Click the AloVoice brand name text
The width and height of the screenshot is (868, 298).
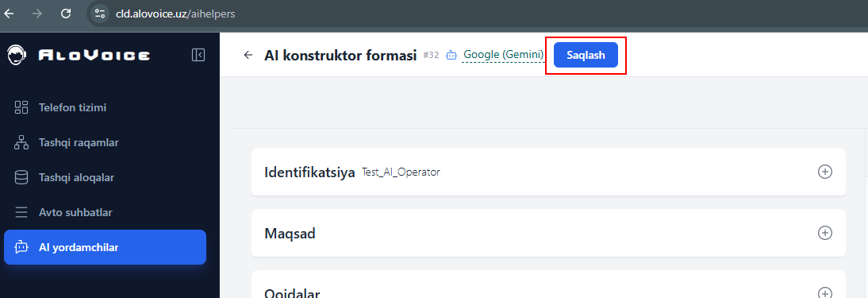pyautogui.click(x=94, y=55)
